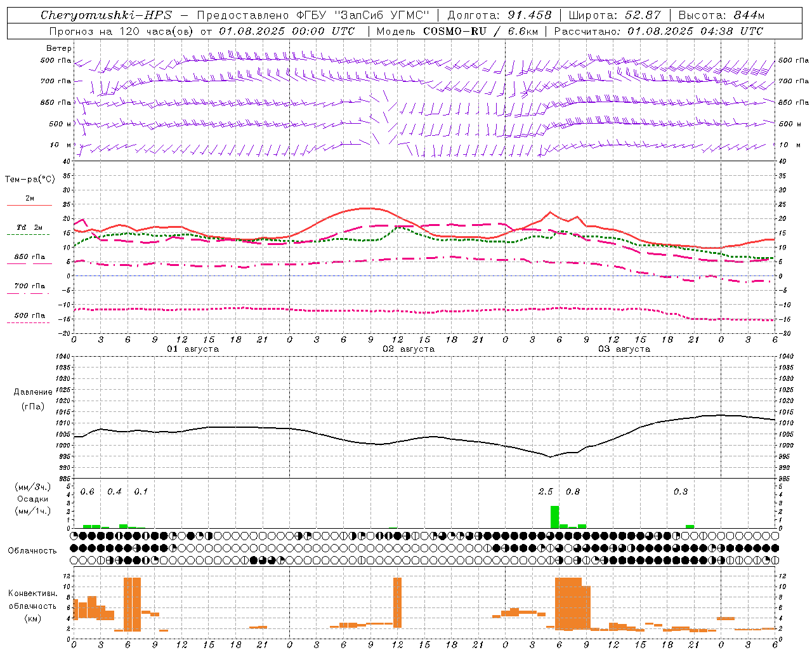Click the 700 гПа temperature legend entry
This screenshot has height=650, width=812.
(30, 286)
